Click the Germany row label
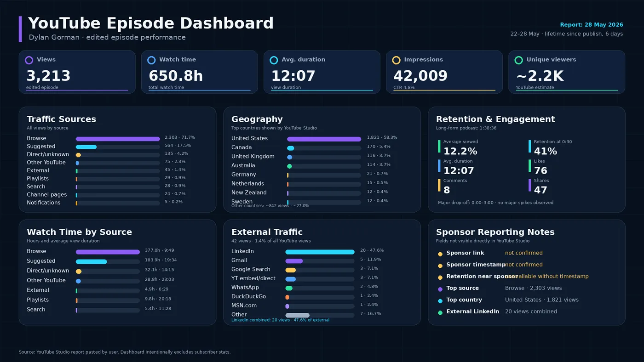 tap(243, 175)
